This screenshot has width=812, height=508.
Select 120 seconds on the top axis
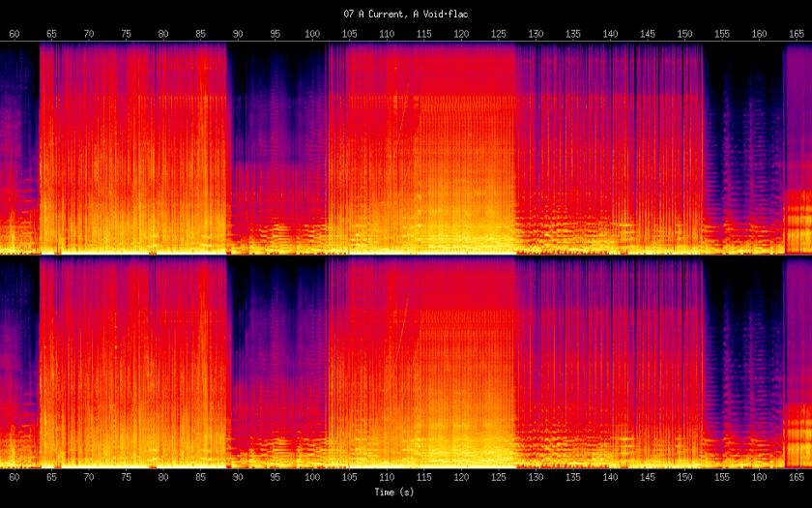(461, 34)
